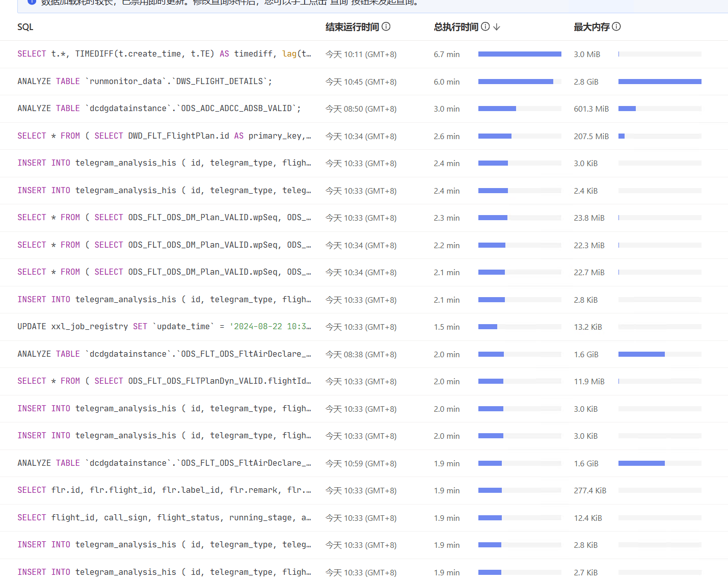Click the 今天 10:59 end time cell
This screenshot has width=728, height=582.
[x=361, y=463]
